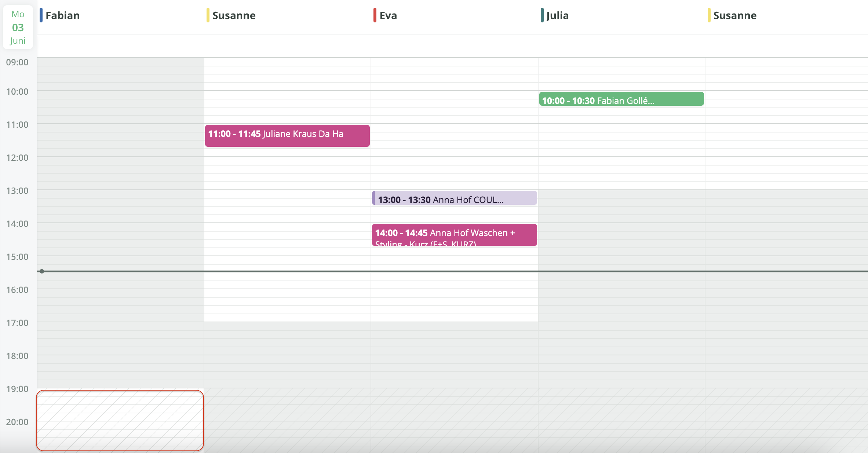Click the Eva column header
Viewport: 868px width, 453px height.
coord(388,15)
